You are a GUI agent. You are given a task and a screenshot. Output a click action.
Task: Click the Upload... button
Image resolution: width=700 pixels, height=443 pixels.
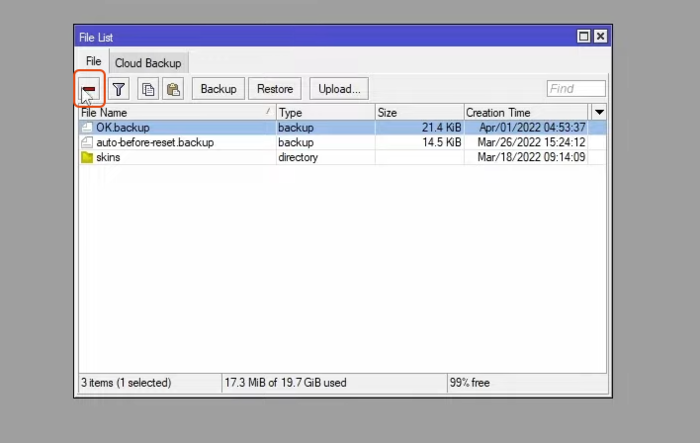click(339, 89)
